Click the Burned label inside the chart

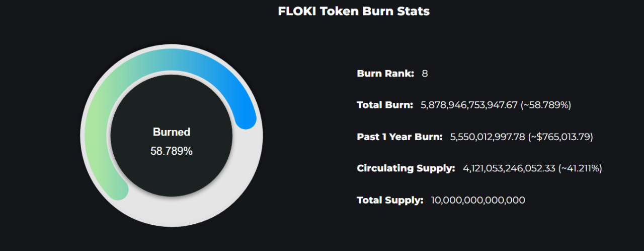(172, 132)
